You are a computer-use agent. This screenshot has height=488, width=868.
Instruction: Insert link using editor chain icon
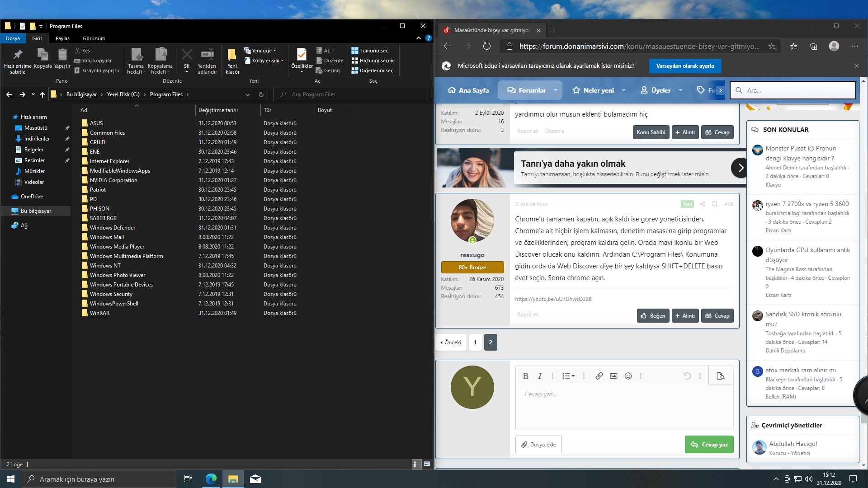(599, 376)
